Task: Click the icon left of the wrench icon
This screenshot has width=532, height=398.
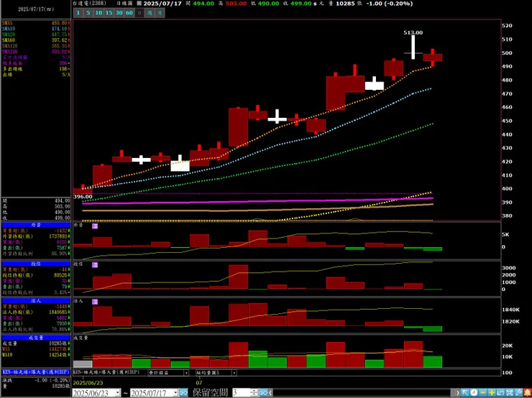Action: (x=510, y=392)
